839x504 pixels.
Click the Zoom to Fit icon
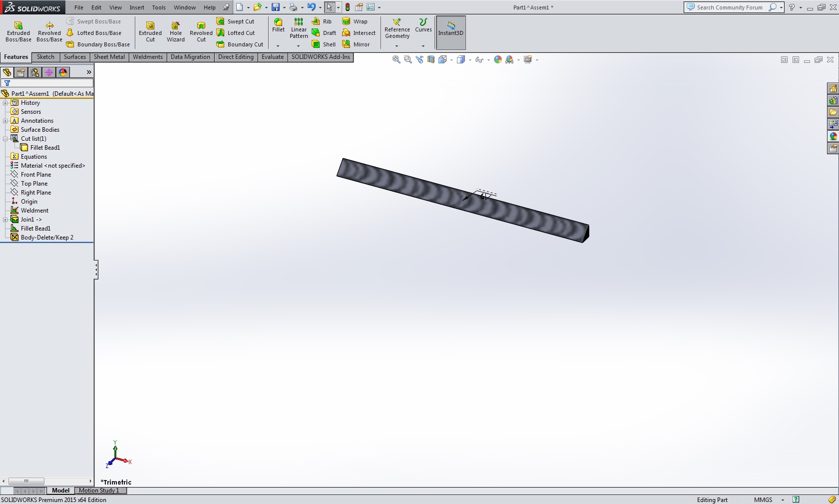point(396,59)
